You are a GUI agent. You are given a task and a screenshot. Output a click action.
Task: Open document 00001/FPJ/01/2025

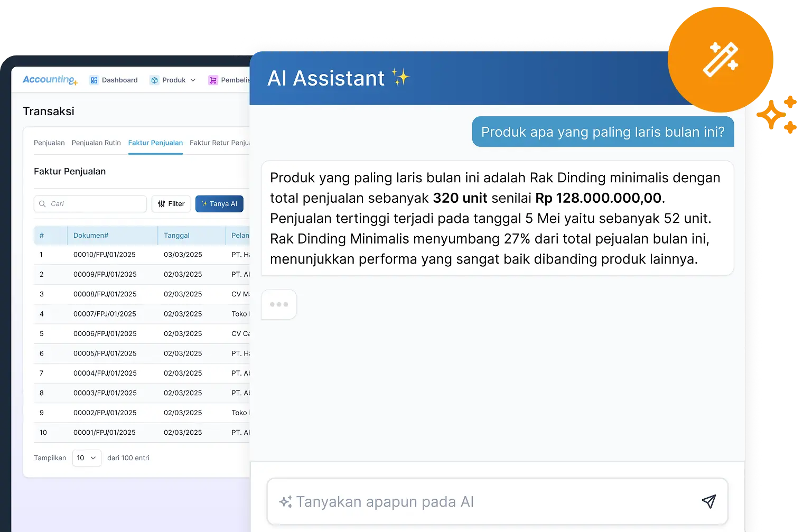(x=105, y=433)
